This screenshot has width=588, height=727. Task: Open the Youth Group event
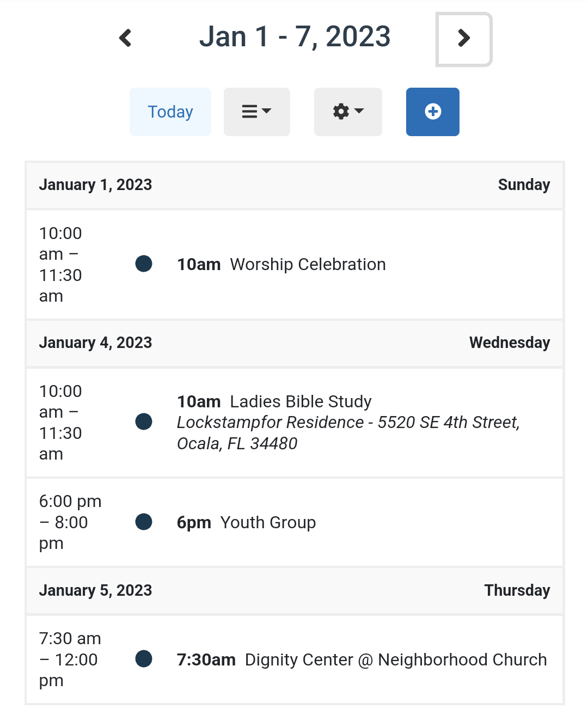point(268,523)
